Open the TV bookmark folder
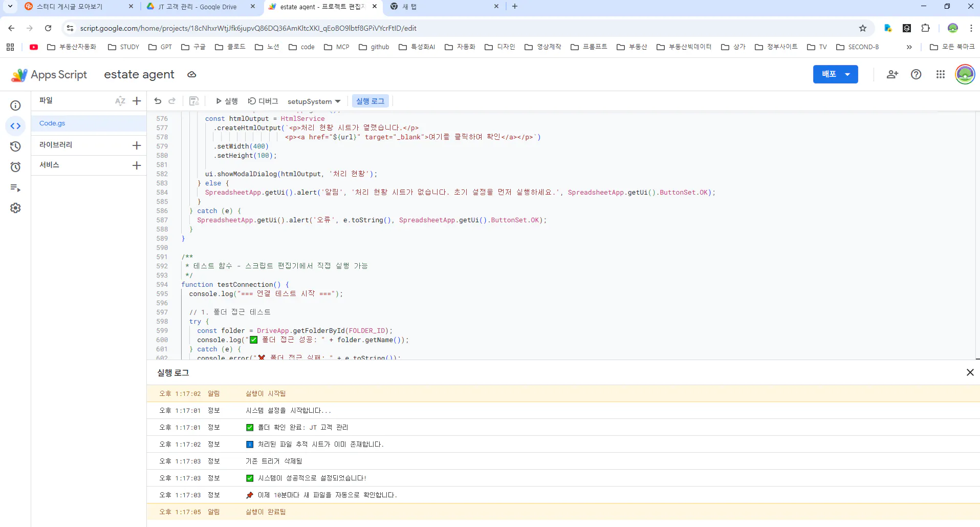Screen dimensions: 980x527 point(817,47)
